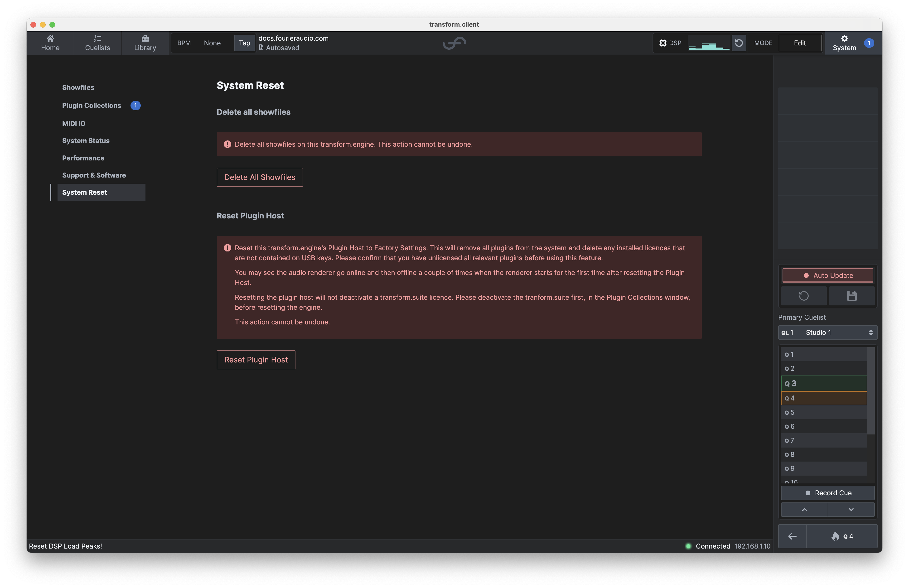Click the Delete All Showfiles button

coord(260,177)
